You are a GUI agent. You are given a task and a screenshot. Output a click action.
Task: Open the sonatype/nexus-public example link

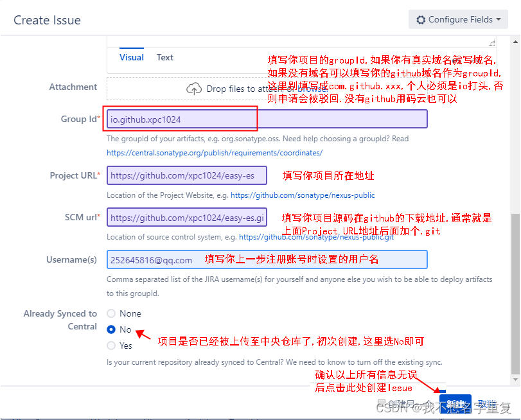(x=303, y=195)
